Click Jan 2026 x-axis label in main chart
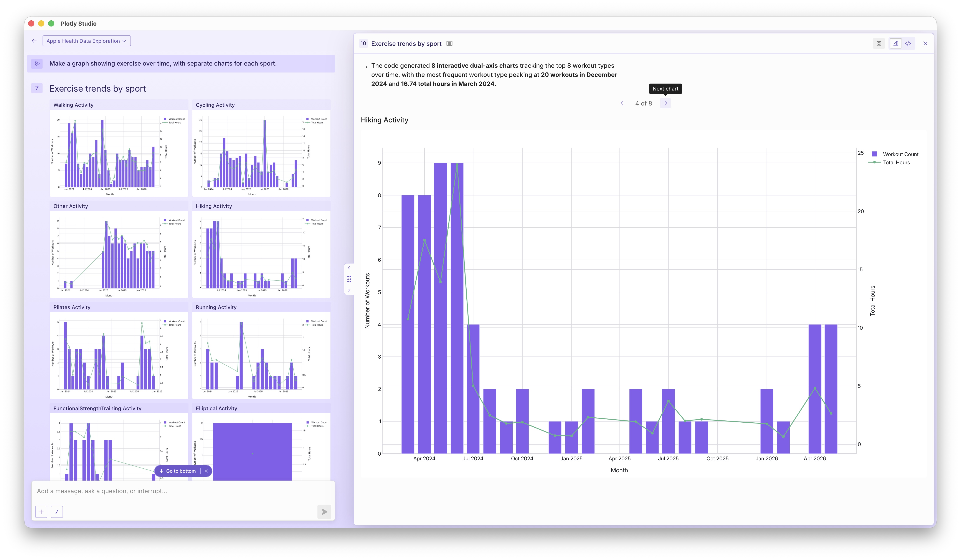This screenshot has width=961, height=560. point(766,459)
